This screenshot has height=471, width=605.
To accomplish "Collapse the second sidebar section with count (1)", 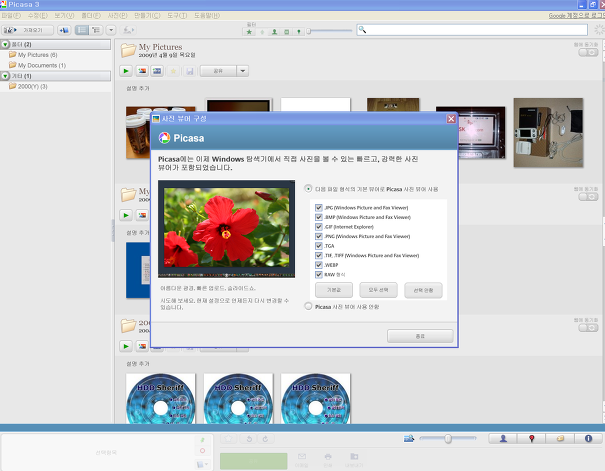I will point(5,76).
